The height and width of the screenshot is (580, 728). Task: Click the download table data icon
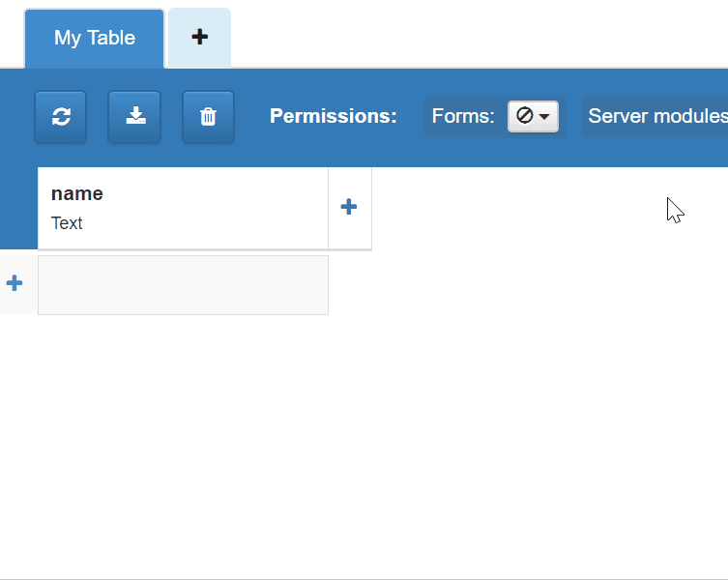[134, 117]
